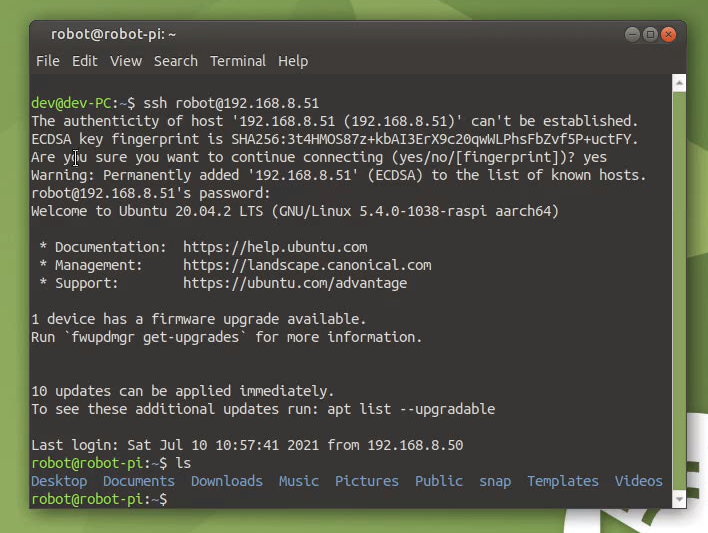Click the Desktop directory name
The height and width of the screenshot is (533, 708).
coord(59,481)
